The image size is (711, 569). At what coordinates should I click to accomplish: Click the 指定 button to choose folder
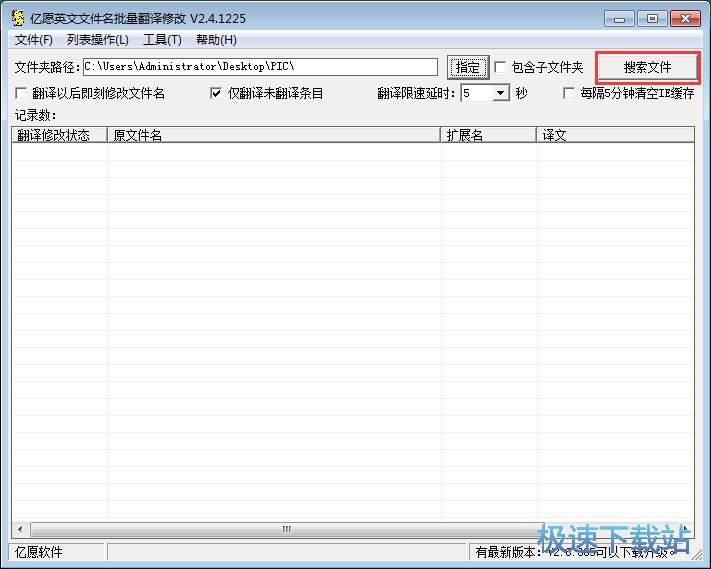[468, 68]
